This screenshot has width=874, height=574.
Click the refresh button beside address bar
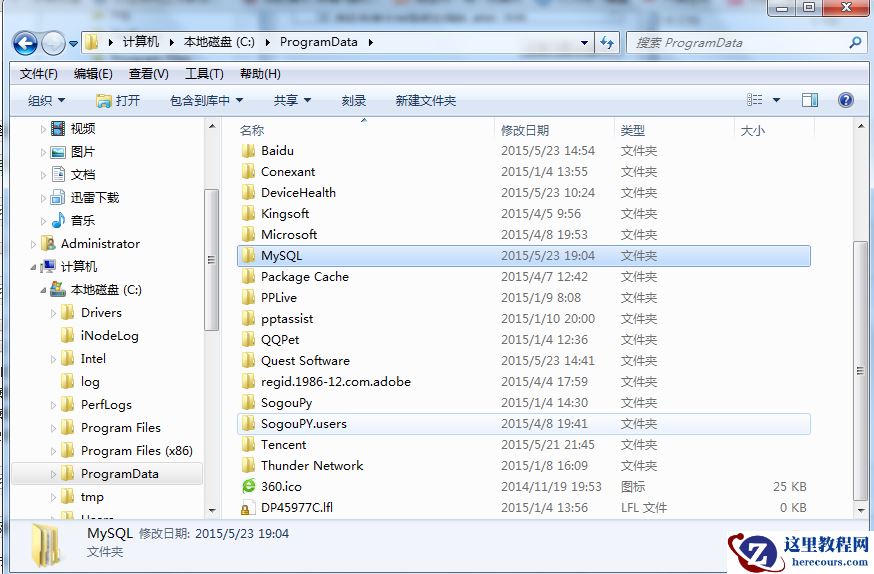pos(607,43)
